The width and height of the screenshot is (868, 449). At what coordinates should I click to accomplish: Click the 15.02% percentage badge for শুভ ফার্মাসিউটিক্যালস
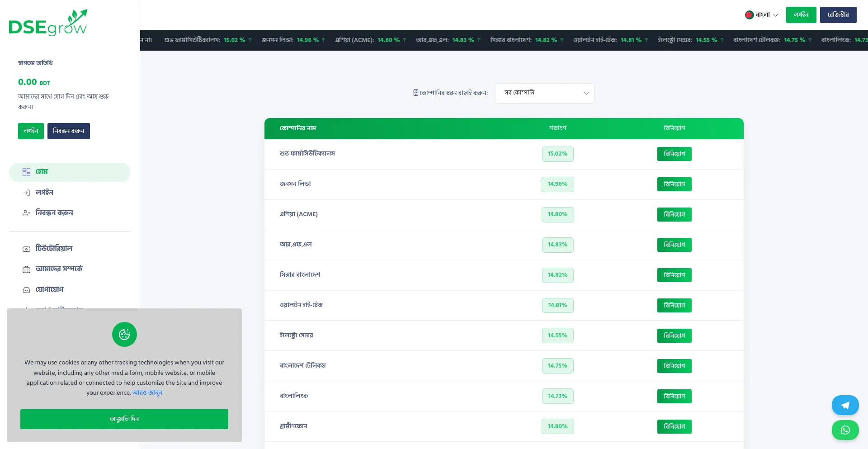point(557,154)
